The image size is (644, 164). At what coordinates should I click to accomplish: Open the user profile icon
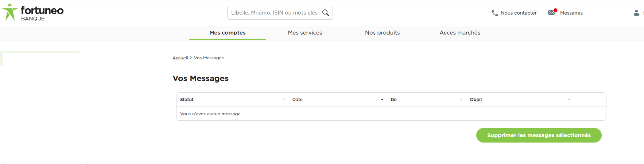(x=636, y=13)
